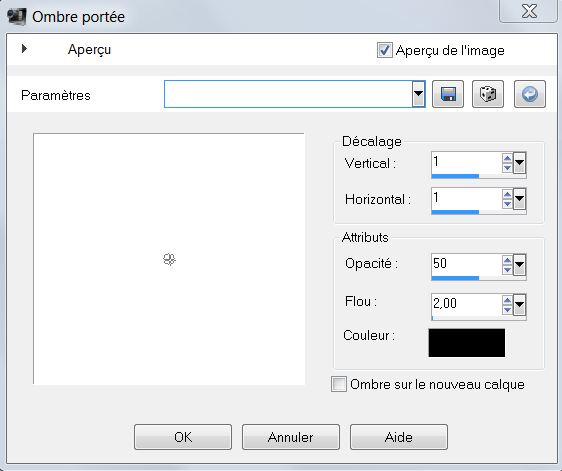This screenshot has width=562, height=471.
Task: Open the Paramètres preset dropdown
Action: coord(418,94)
